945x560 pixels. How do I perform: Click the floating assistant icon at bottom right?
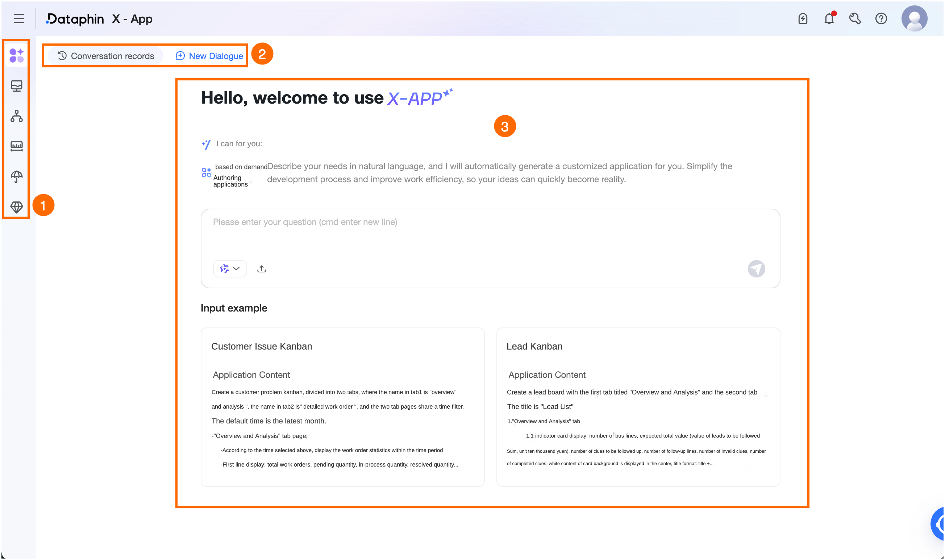(938, 523)
